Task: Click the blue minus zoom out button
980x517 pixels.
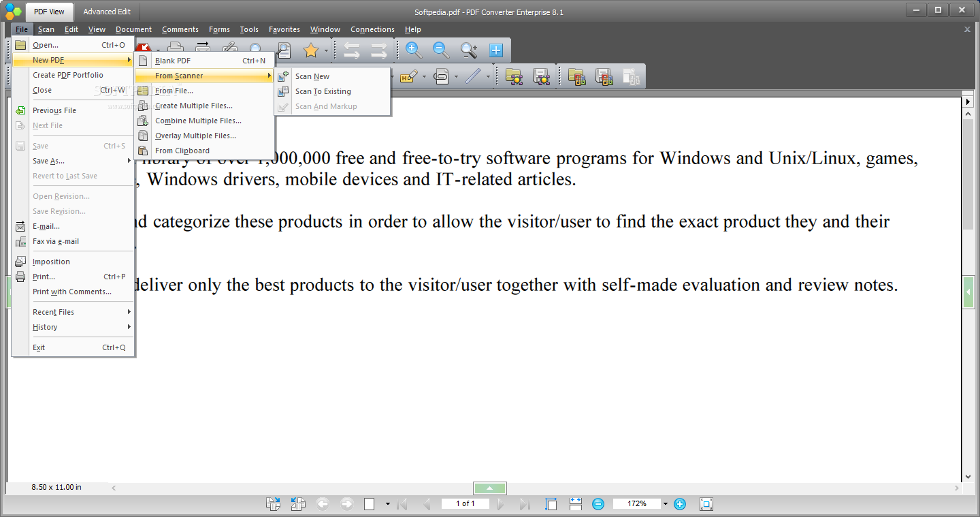Action: coord(598,504)
